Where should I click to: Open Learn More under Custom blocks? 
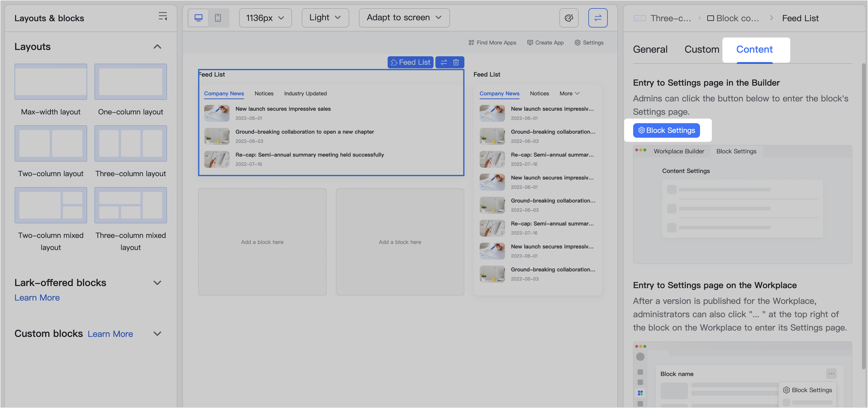(x=110, y=334)
